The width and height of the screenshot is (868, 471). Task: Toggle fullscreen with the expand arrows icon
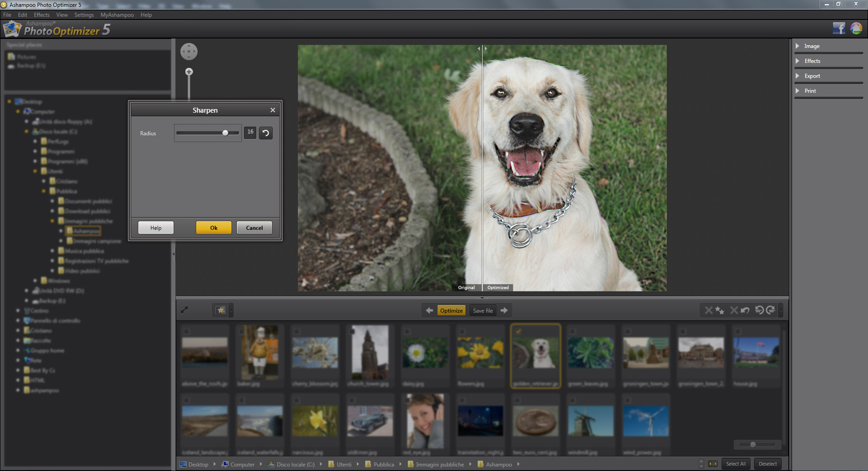coord(184,310)
